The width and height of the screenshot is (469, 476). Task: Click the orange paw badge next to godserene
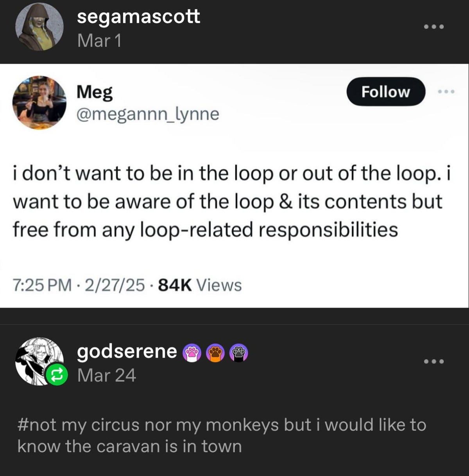tap(215, 353)
